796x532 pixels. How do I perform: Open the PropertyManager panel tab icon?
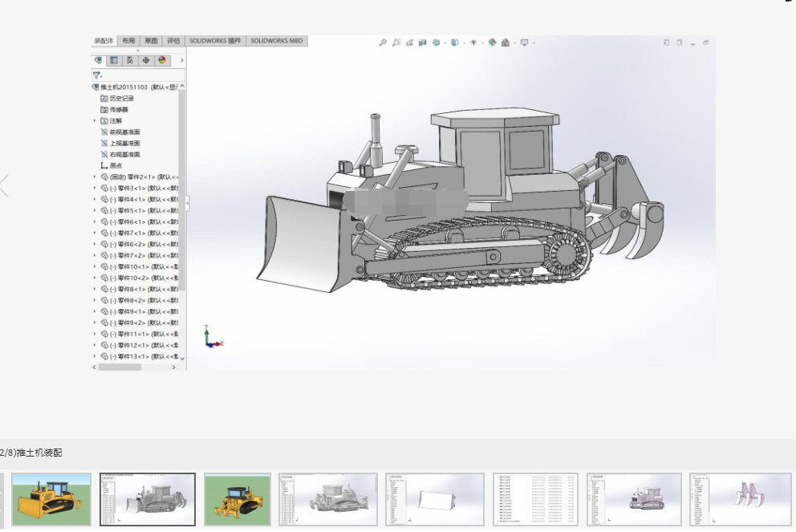pos(114,60)
